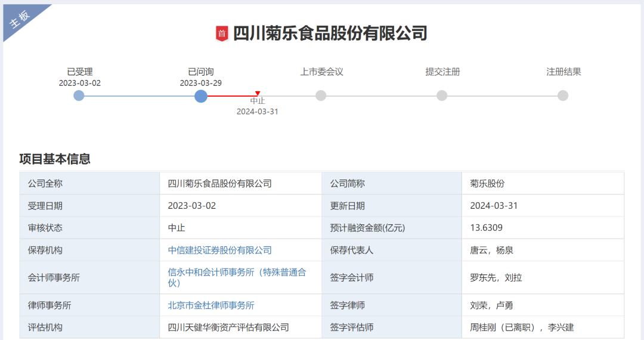Viewport: 644px width, 340px height.
Task: Click the timeline date 2024-03-31 under 中止
Action: pyautogui.click(x=258, y=112)
